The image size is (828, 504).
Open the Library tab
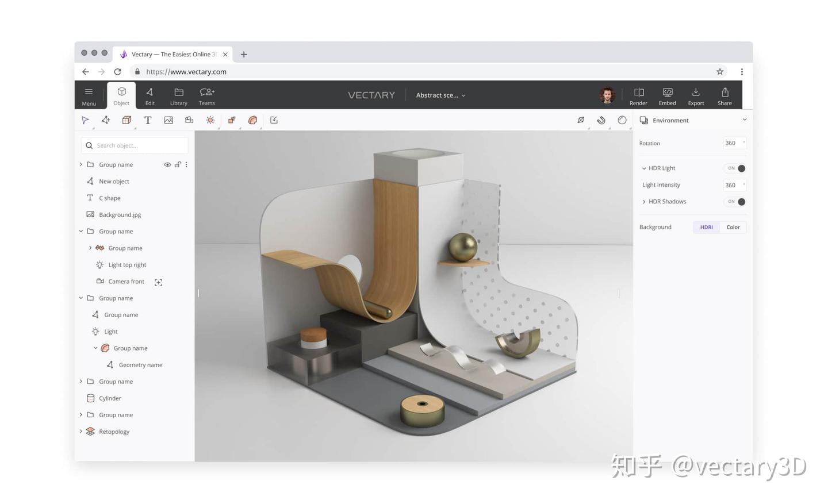178,95
